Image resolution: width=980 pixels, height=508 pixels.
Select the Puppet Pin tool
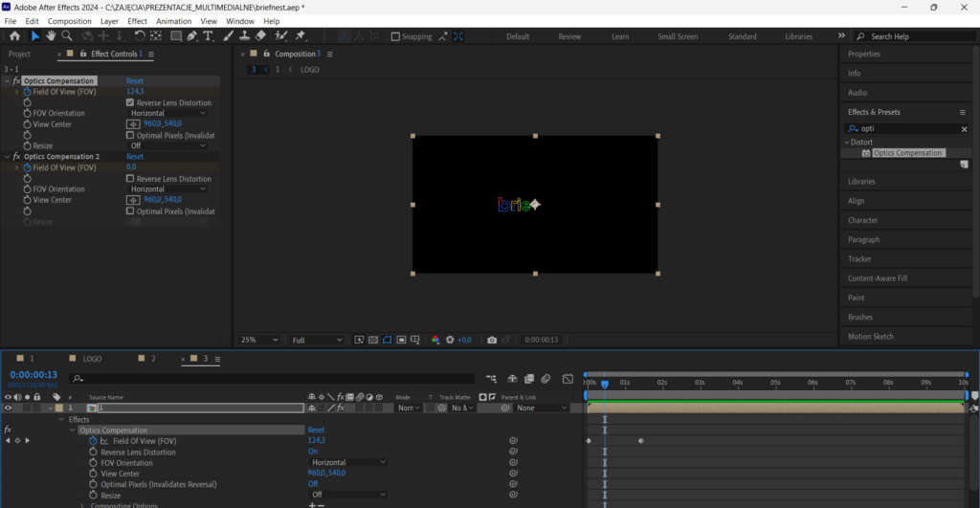click(301, 36)
